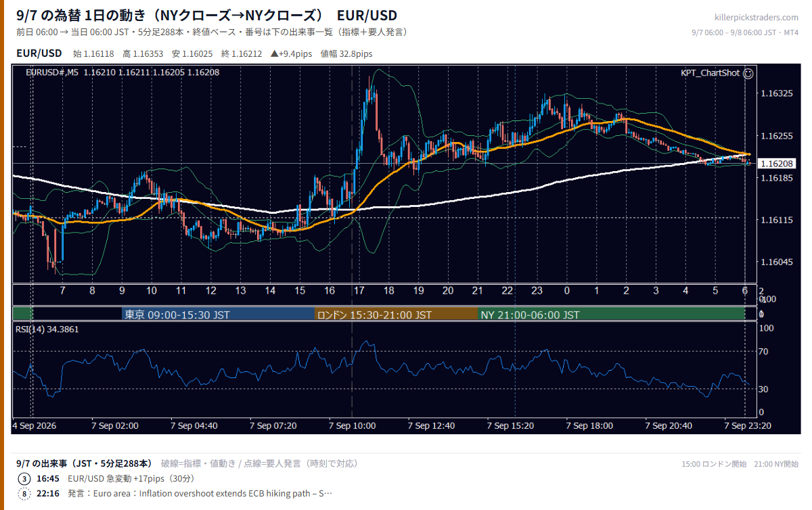This screenshot has height=510, width=812.
Task: Click the date axis label 7 Sep 10:00
Action: [353, 425]
